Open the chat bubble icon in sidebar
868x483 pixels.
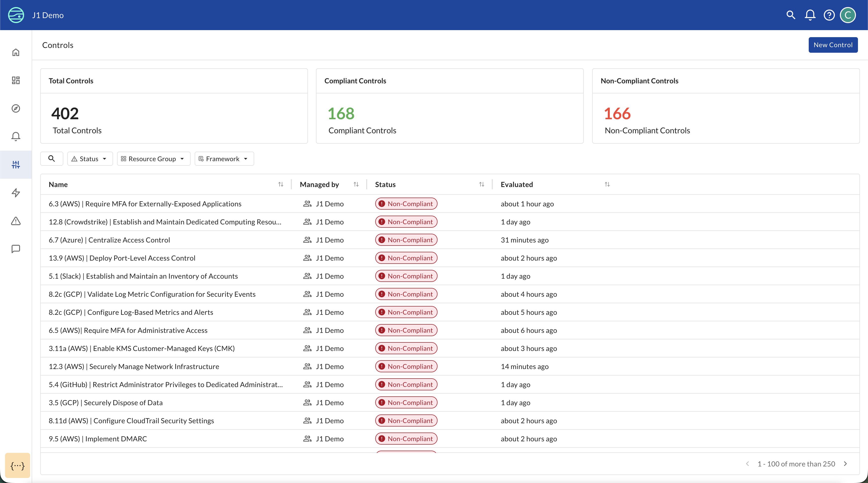[x=16, y=249]
